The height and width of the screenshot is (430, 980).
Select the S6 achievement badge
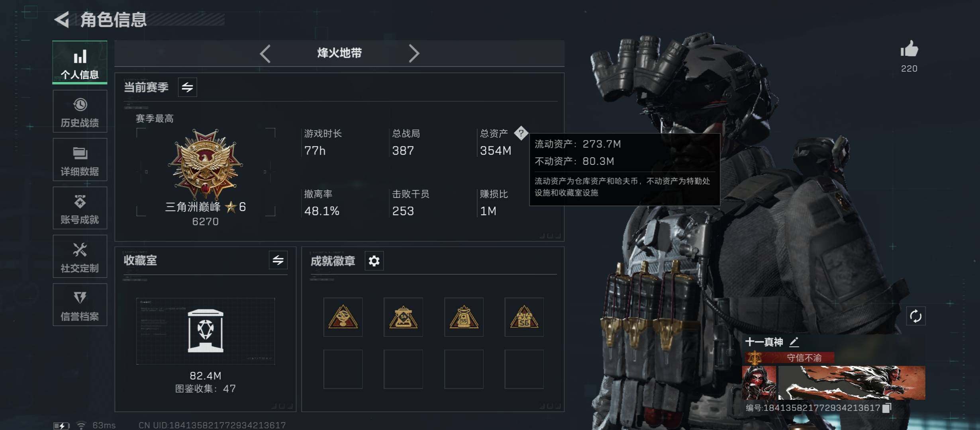click(524, 317)
